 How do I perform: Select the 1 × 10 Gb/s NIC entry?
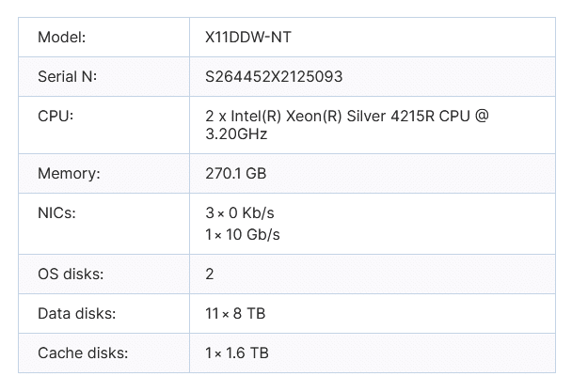[242, 234]
